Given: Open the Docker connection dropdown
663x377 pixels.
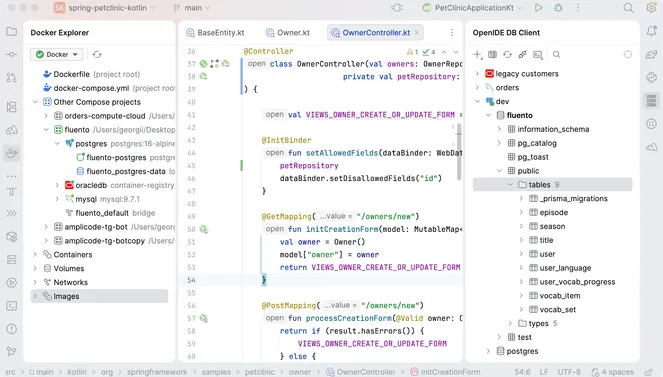Looking at the screenshot, I should pyautogui.click(x=57, y=55).
